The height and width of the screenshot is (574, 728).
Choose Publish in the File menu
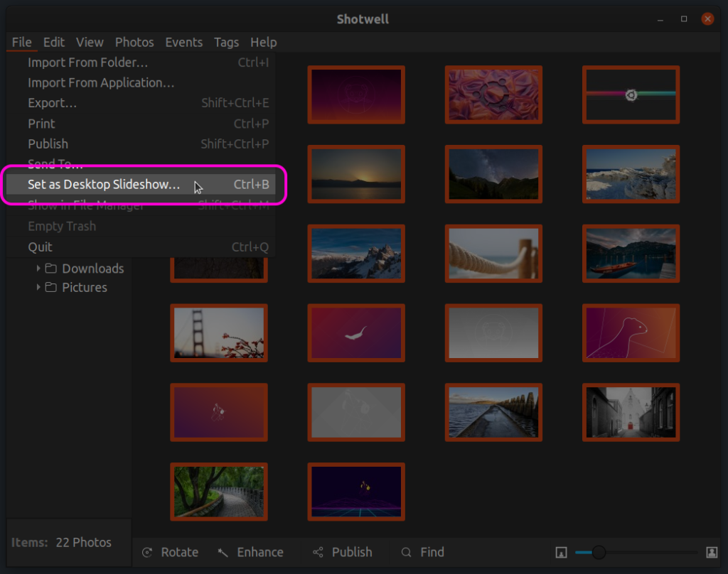pyautogui.click(x=141, y=143)
